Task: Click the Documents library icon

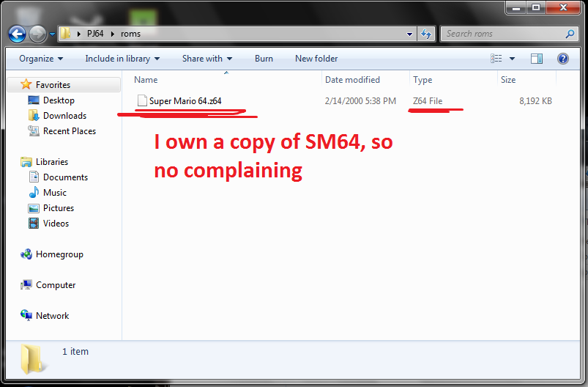Action: coord(34,177)
